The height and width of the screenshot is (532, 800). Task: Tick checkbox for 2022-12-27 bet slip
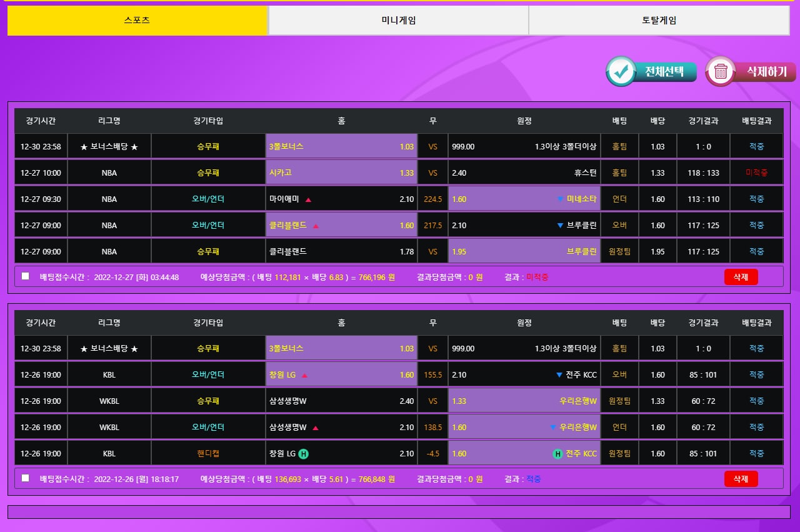click(26, 276)
